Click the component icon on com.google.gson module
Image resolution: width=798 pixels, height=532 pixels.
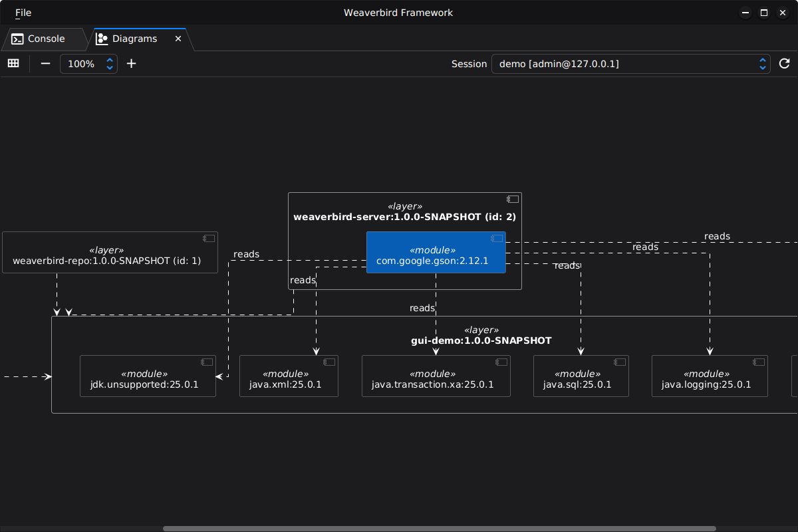tap(496, 238)
